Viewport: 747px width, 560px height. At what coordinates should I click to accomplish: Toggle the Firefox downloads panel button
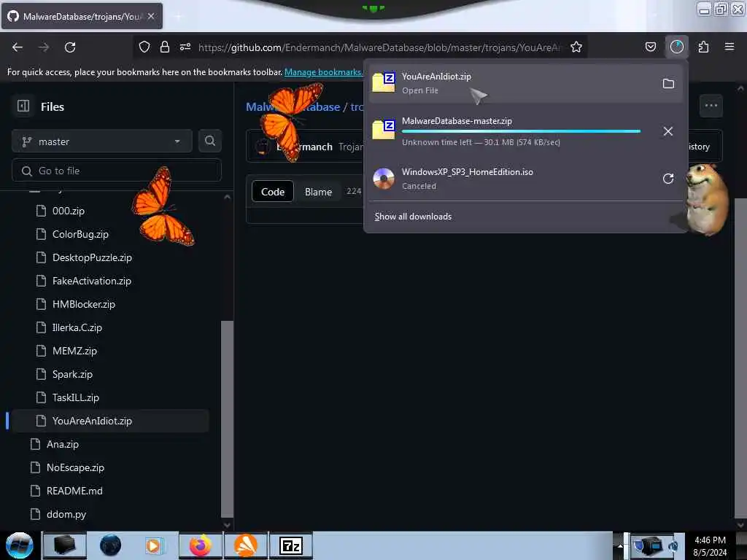click(x=676, y=47)
